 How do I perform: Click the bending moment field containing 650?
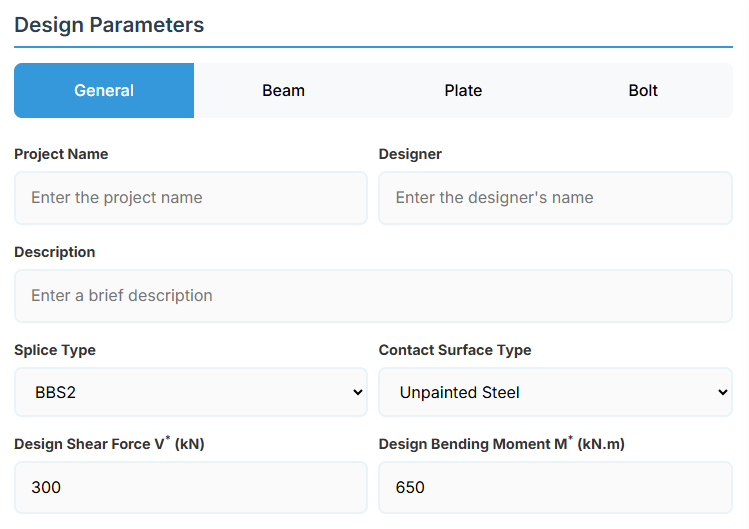tap(555, 488)
